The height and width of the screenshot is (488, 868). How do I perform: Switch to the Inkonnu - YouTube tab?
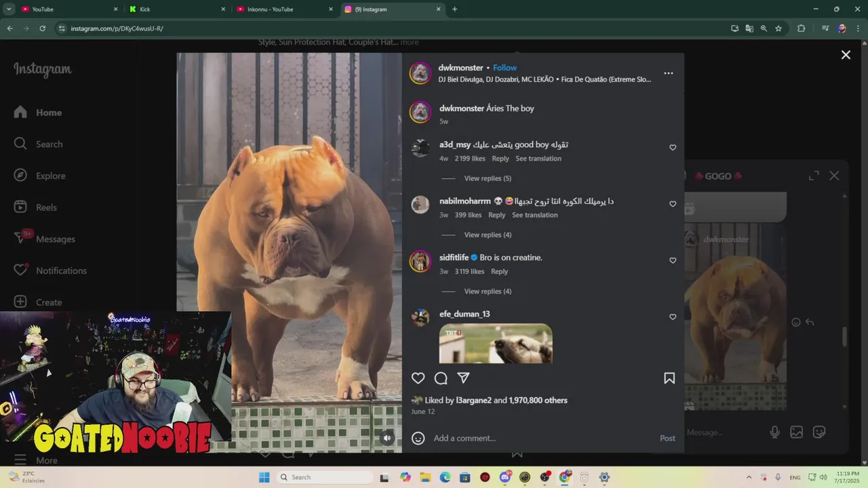click(x=283, y=9)
